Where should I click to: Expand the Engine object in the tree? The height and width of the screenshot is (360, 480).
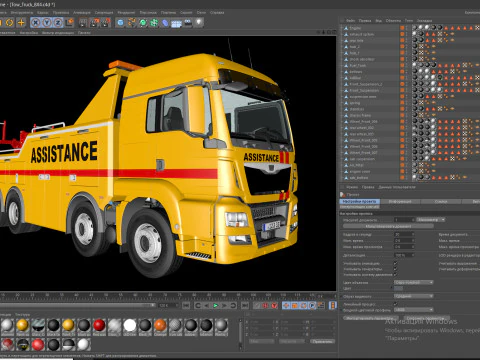[342, 28]
